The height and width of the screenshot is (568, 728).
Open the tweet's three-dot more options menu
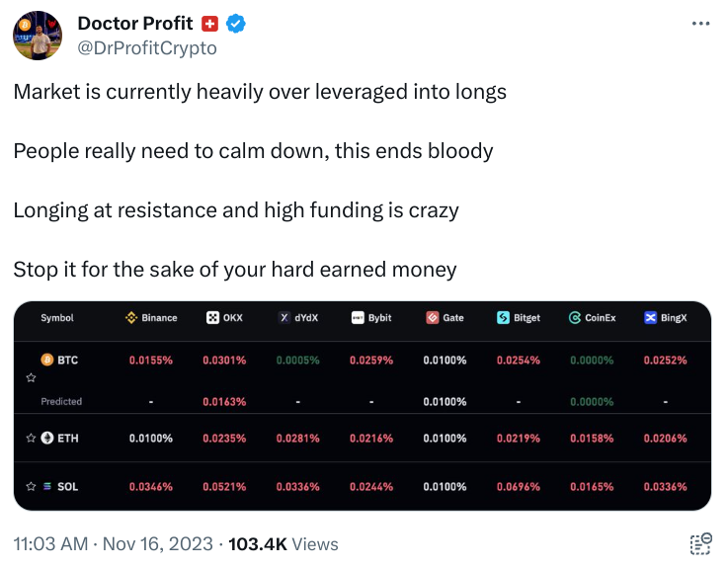pos(700,24)
